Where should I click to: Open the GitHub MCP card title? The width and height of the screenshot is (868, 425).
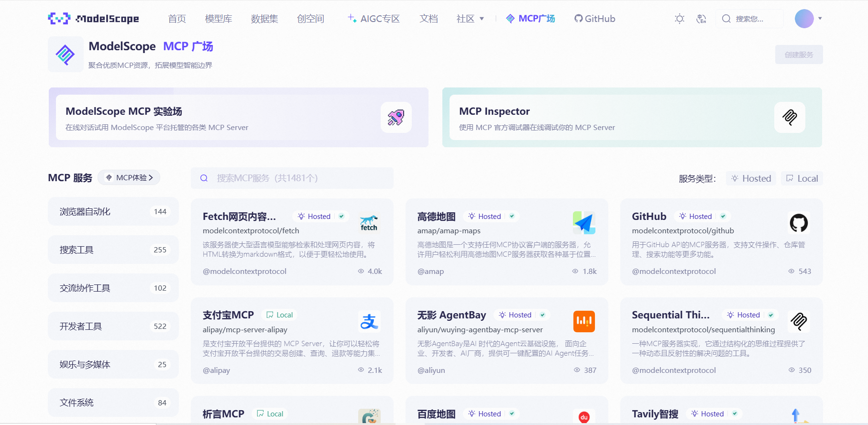pyautogui.click(x=649, y=217)
